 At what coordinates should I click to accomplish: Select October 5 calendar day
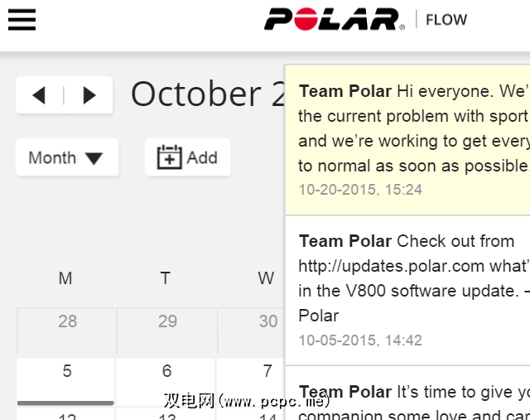tap(66, 373)
